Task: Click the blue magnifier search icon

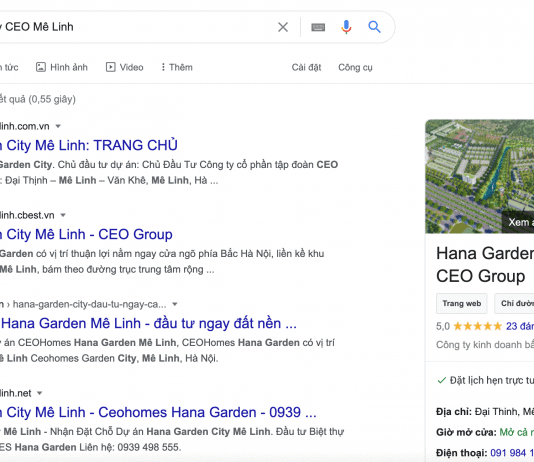Action: pyautogui.click(x=374, y=27)
